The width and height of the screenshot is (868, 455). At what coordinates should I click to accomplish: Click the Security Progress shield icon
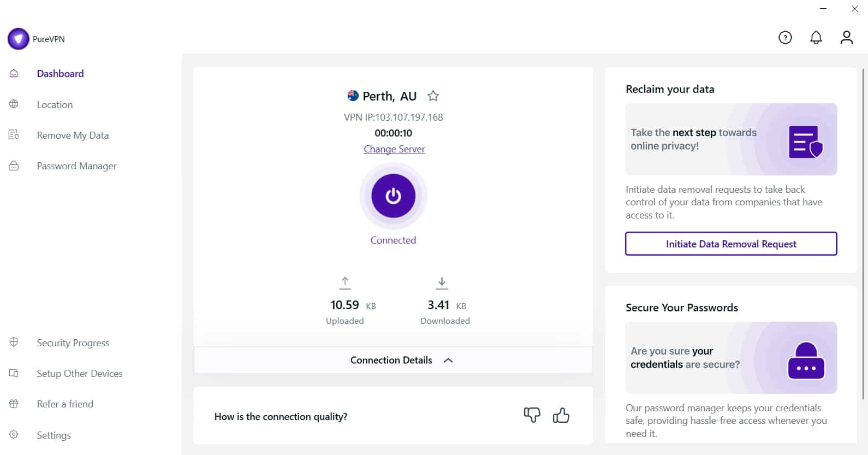pos(14,342)
